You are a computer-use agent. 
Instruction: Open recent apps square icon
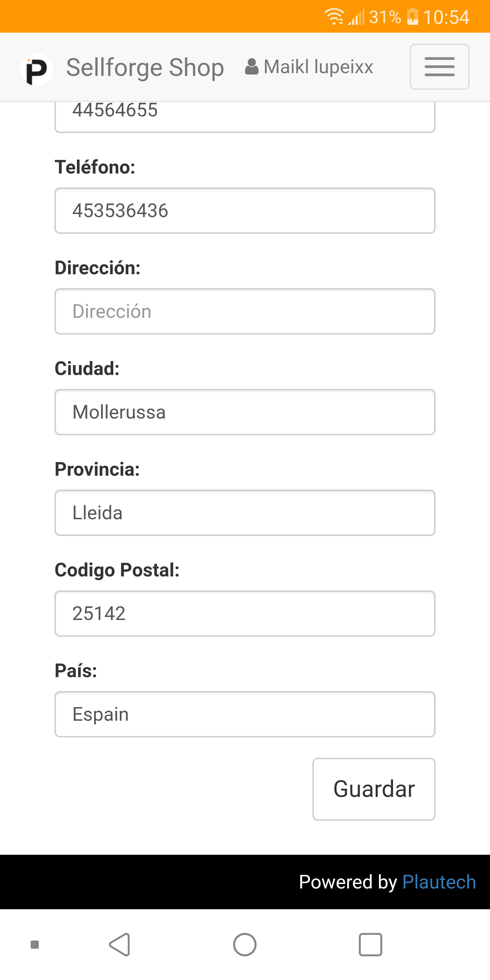pyautogui.click(x=370, y=945)
